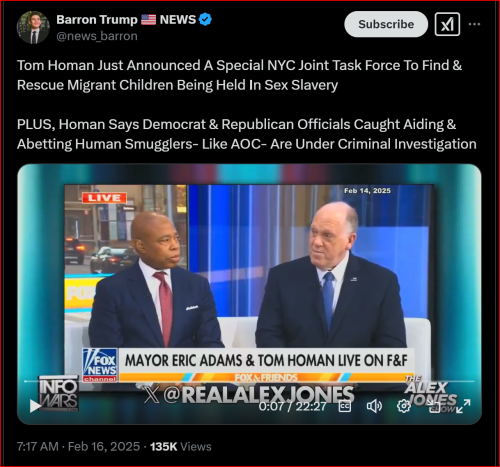Image resolution: width=500 pixels, height=467 pixels.
Task: Open the Barron Trump NEWS profile picture
Action: (33, 28)
